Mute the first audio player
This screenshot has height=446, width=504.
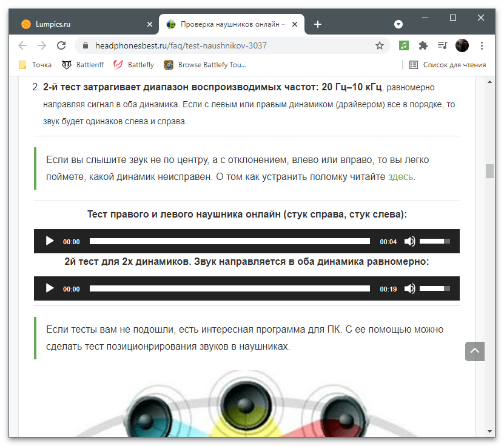(x=410, y=241)
